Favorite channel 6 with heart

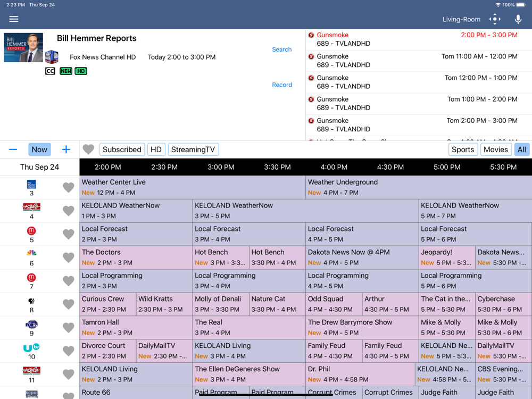point(69,257)
